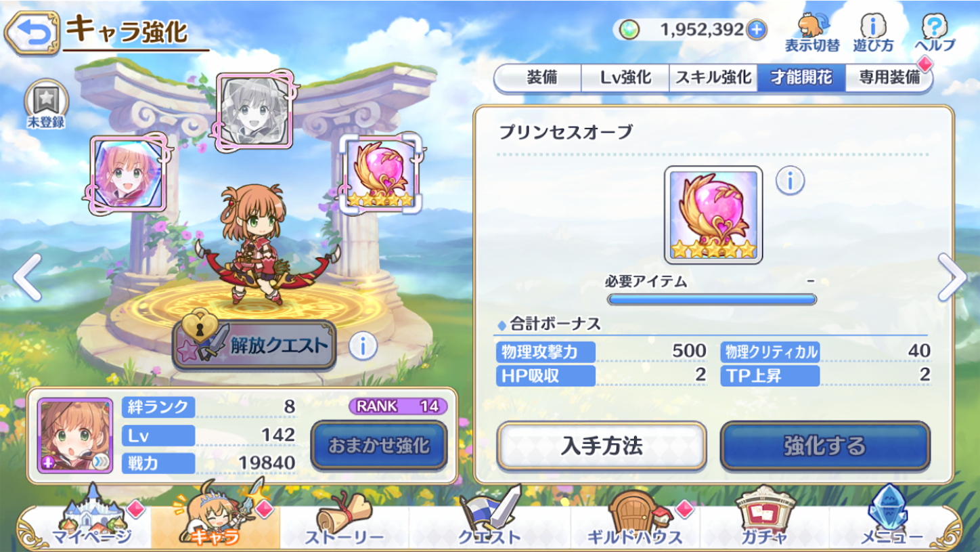Show next character with right chevron

[x=954, y=277]
